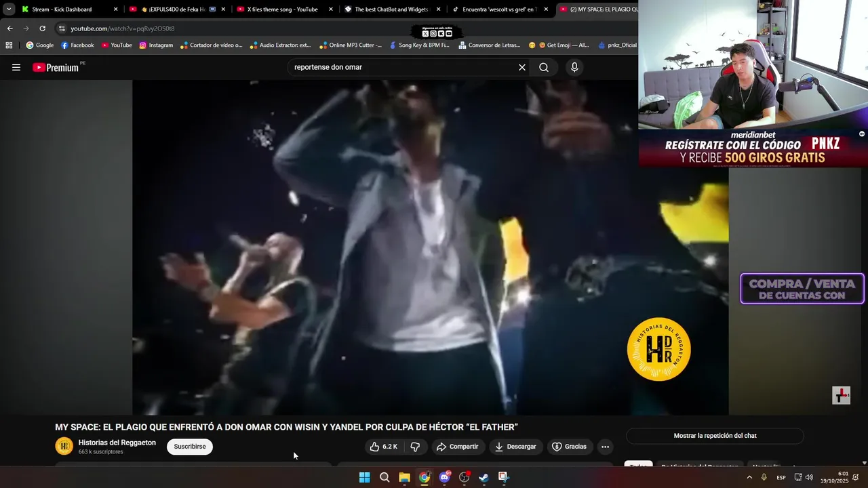Screen dimensions: 868x488
Task: Open Get Emoji bookmark
Action: pos(559,45)
